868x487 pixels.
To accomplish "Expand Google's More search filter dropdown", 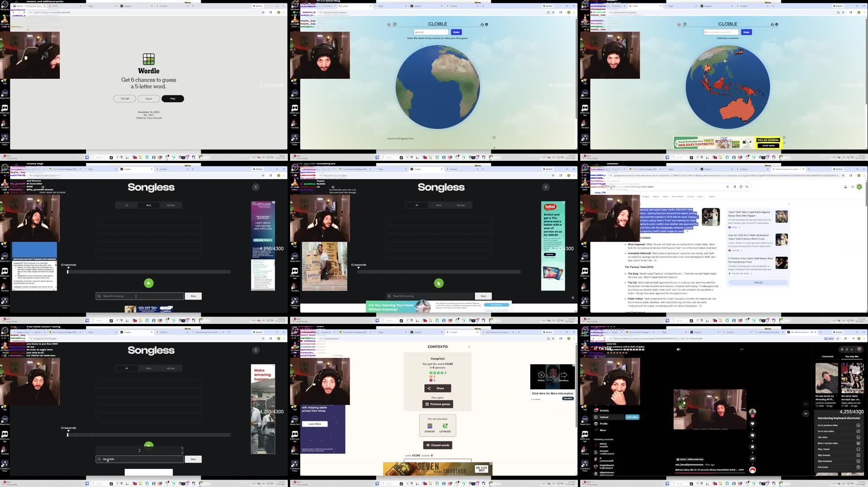I will [700, 197].
